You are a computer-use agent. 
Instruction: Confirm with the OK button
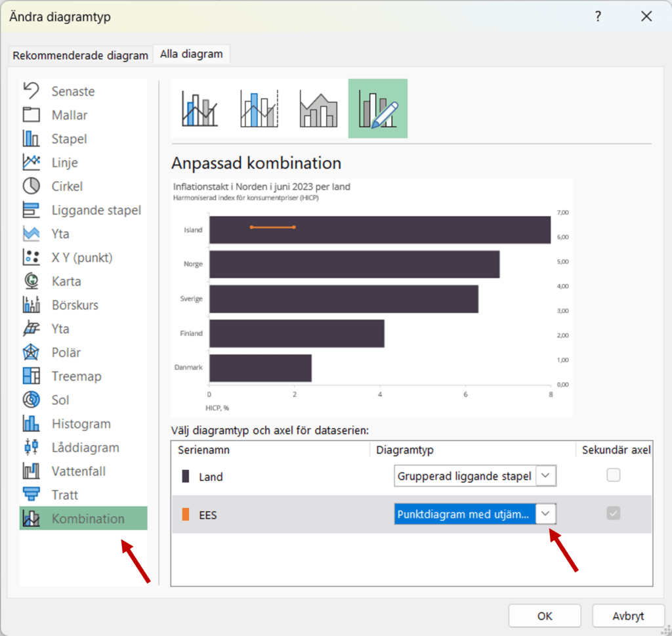pyautogui.click(x=545, y=616)
